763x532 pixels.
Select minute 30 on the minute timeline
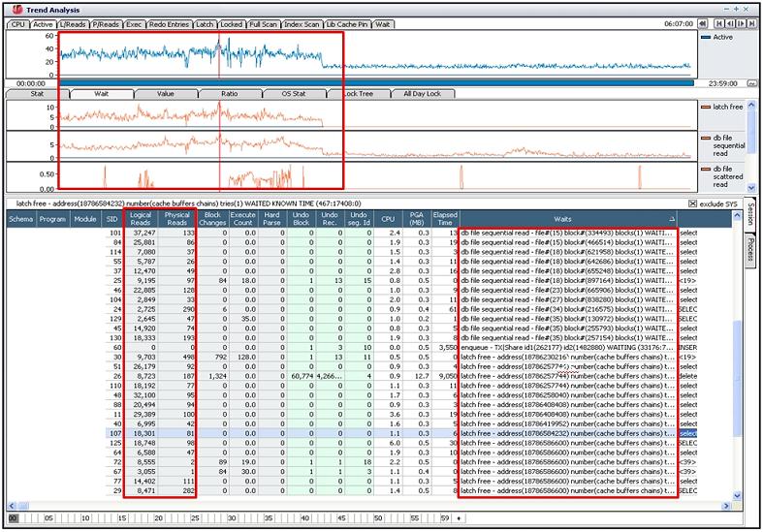[232, 518]
